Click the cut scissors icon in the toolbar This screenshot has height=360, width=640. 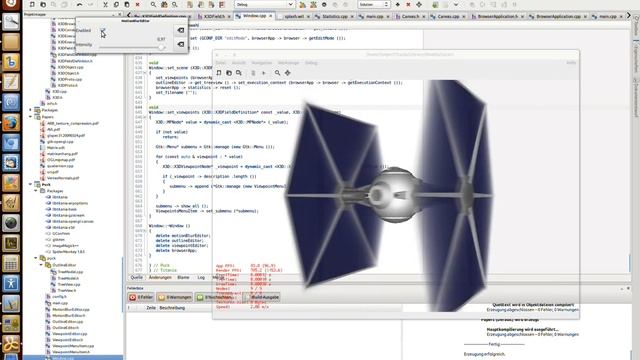(x=105, y=4)
